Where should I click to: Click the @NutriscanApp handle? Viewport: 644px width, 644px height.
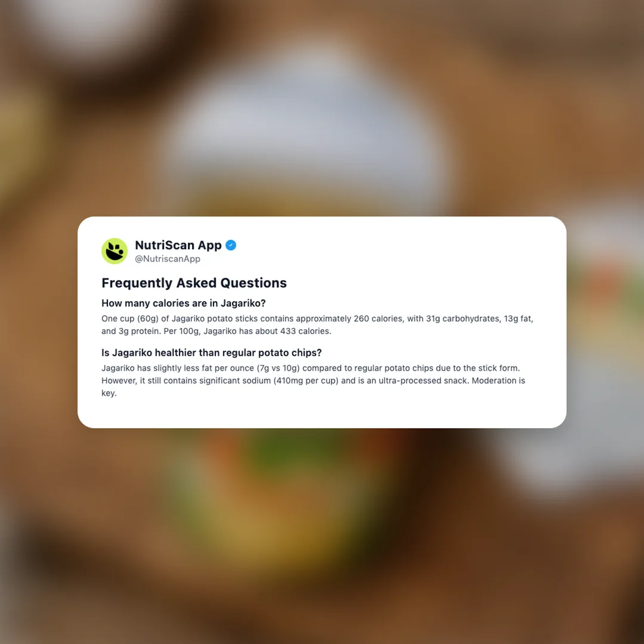(x=168, y=259)
